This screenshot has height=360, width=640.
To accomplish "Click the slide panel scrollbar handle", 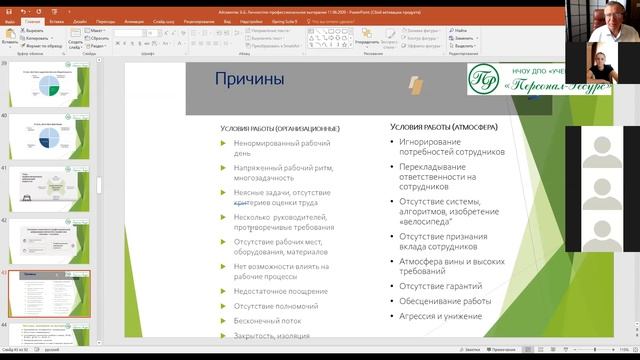I will [99, 185].
